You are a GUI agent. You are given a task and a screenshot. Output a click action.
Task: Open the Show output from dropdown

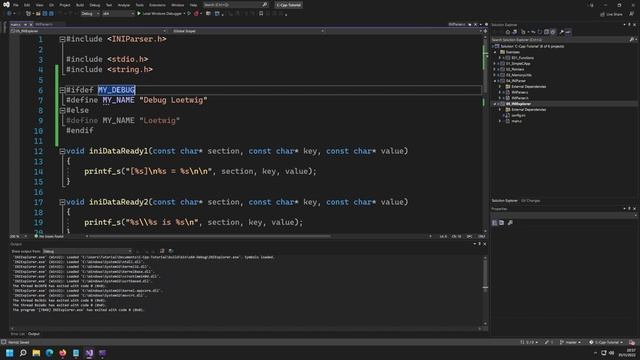pyautogui.click(x=87, y=251)
